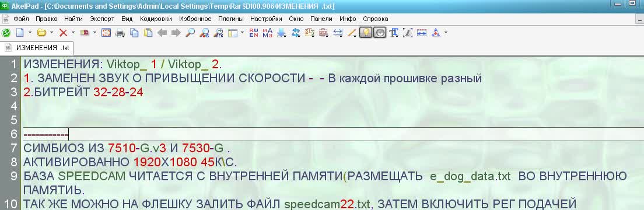644x210 pixels.
Task: Click the MA/Ma change case icon
Action: (x=267, y=33)
